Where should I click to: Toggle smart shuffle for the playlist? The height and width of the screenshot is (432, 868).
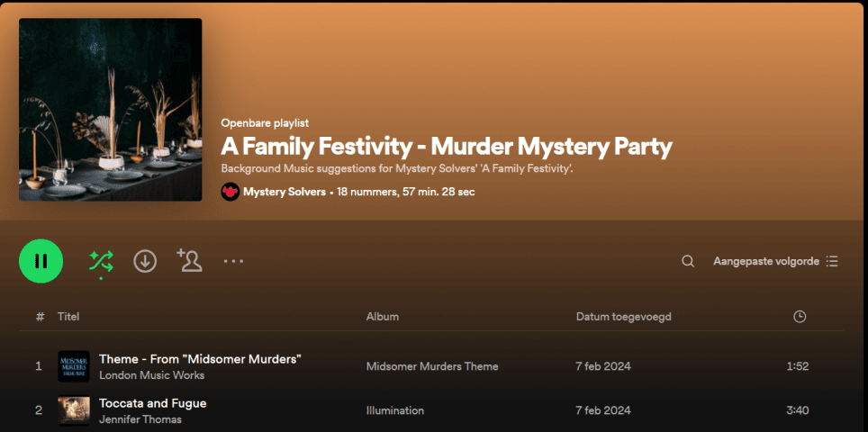[102, 261]
